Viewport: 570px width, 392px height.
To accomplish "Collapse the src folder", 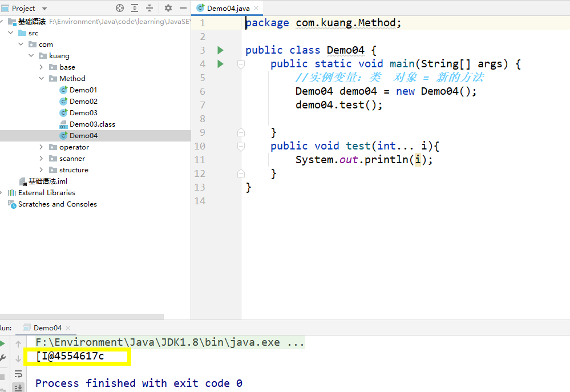I will tap(10, 33).
